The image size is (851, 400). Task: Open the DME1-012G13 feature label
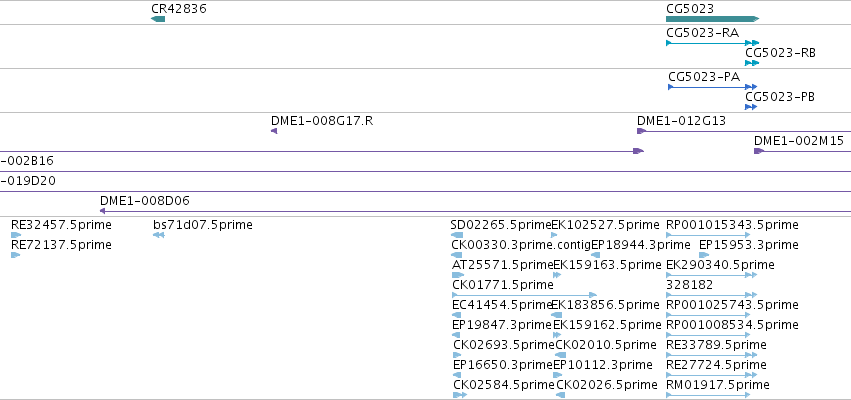(681, 120)
